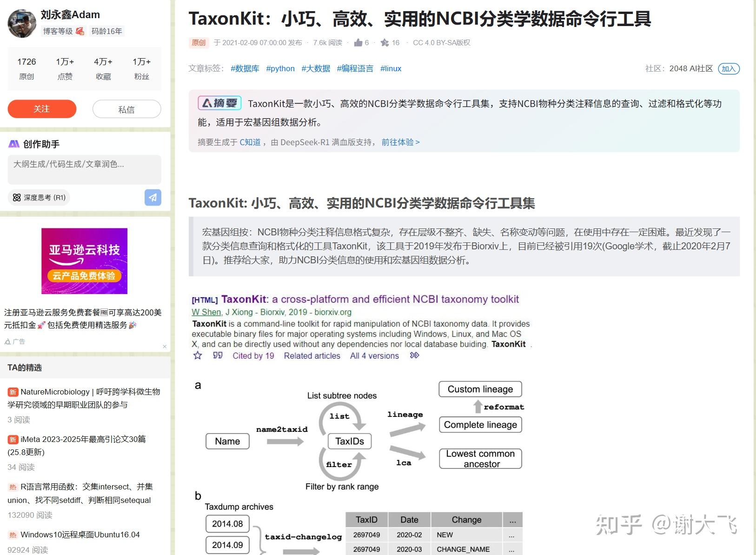Show all 4 versions of the paper

[x=374, y=355]
